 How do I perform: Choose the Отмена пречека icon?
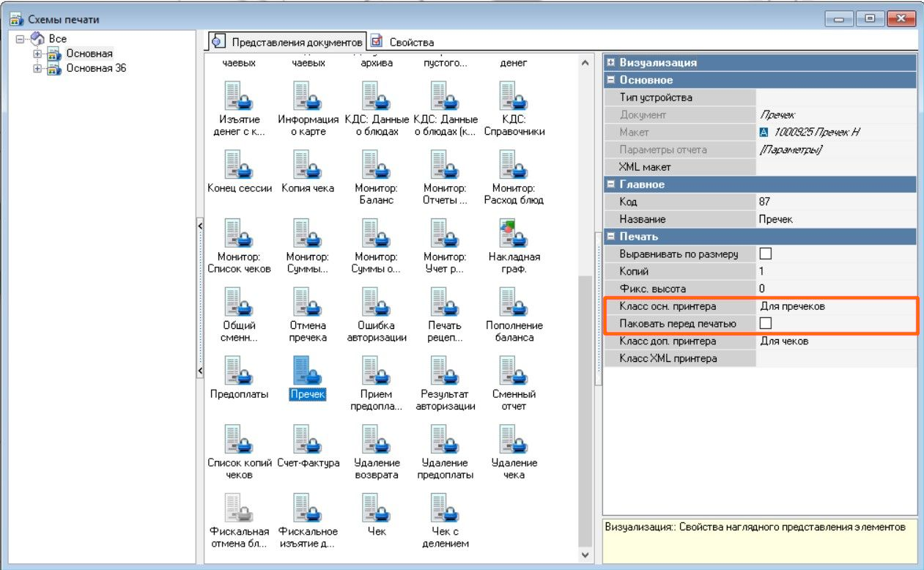click(307, 303)
